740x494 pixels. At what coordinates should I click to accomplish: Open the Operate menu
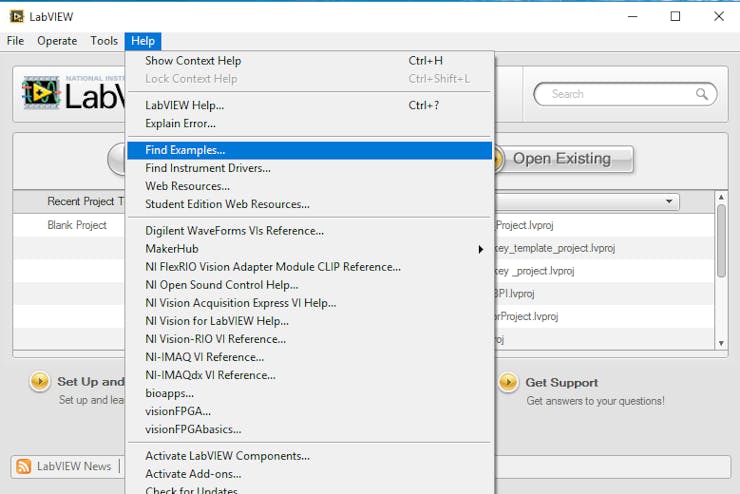(x=57, y=41)
